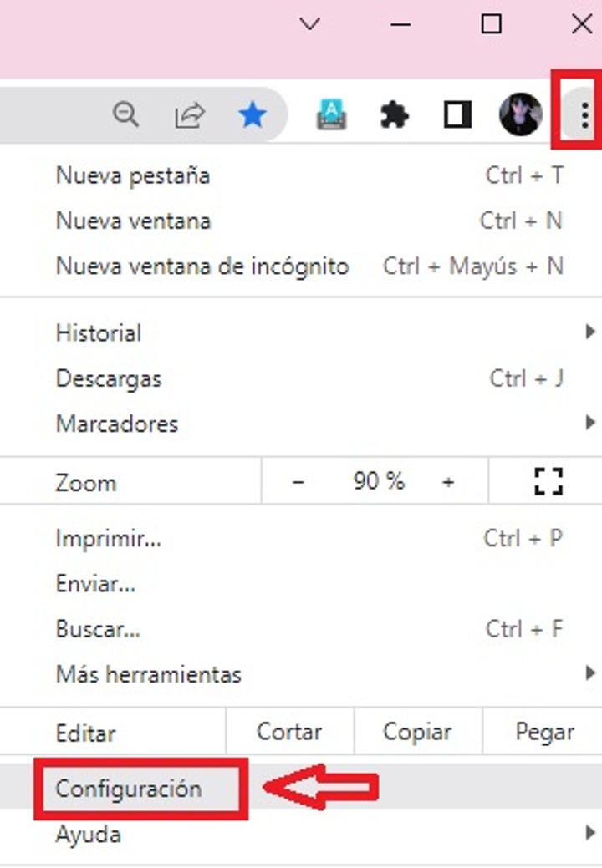602x868 pixels.
Task: Click the blue bookmark star icon
Action: pos(252,115)
